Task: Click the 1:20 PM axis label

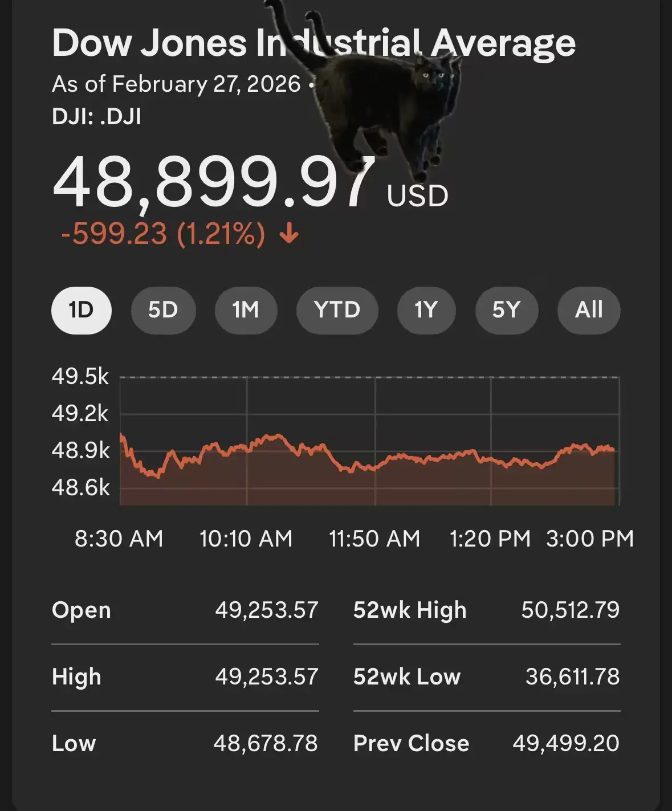Action: coord(490,539)
